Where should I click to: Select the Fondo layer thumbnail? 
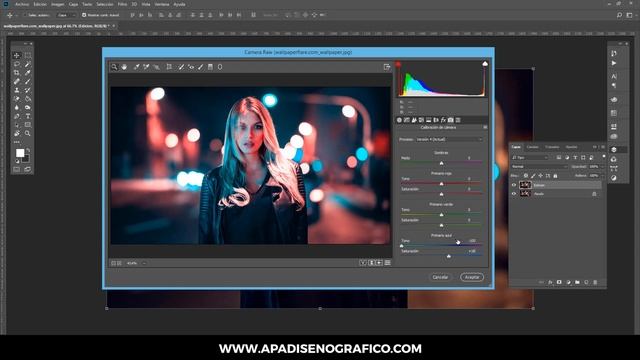pyautogui.click(x=525, y=194)
